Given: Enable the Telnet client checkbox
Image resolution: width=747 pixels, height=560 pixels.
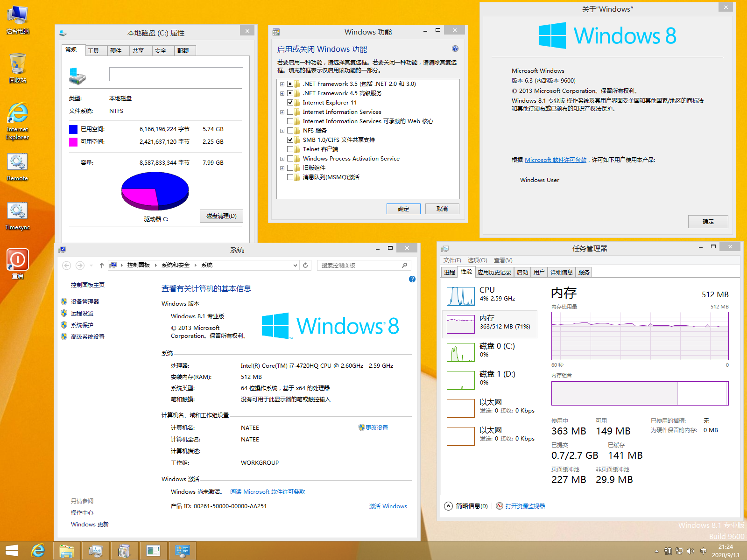Looking at the screenshot, I should coord(290,149).
